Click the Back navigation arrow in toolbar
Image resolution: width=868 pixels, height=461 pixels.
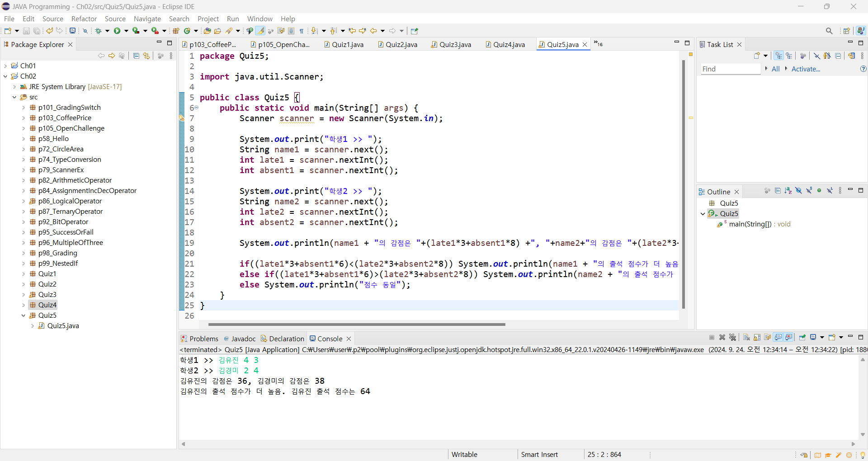373,31
